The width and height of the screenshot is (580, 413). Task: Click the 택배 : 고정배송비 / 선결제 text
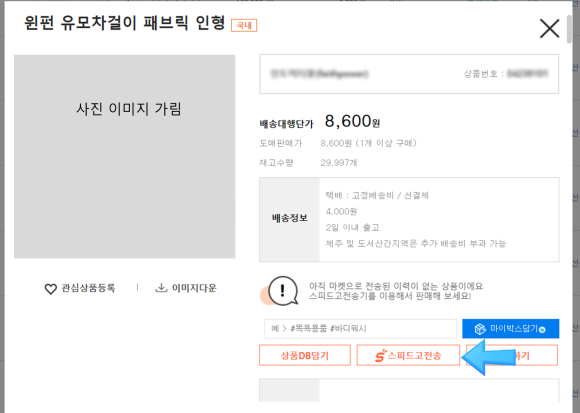click(377, 195)
